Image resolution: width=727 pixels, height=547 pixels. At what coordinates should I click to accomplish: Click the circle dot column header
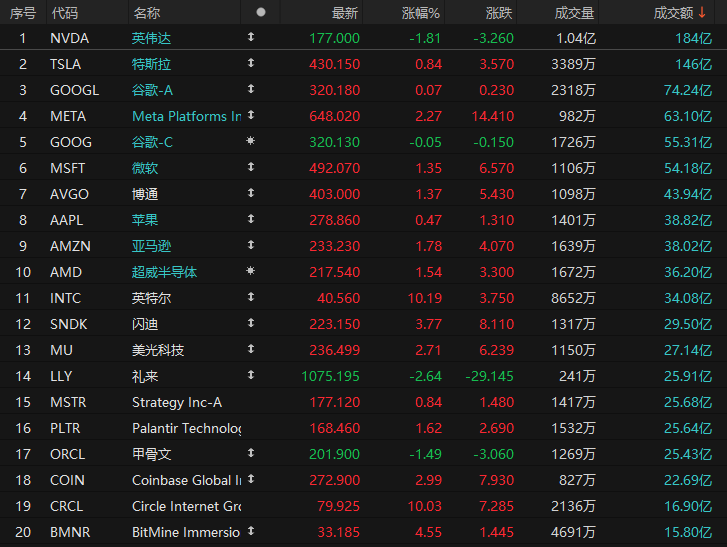261,12
